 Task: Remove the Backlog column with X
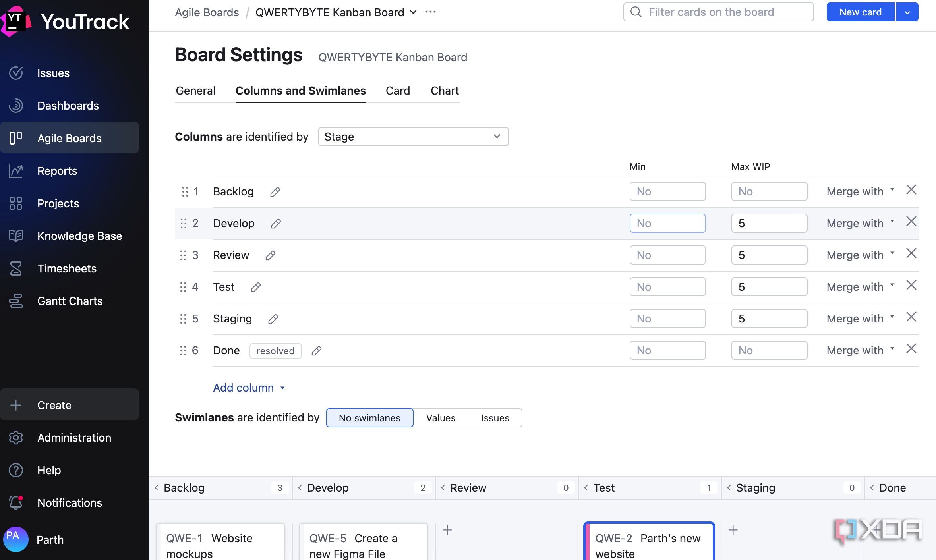pos(911,190)
